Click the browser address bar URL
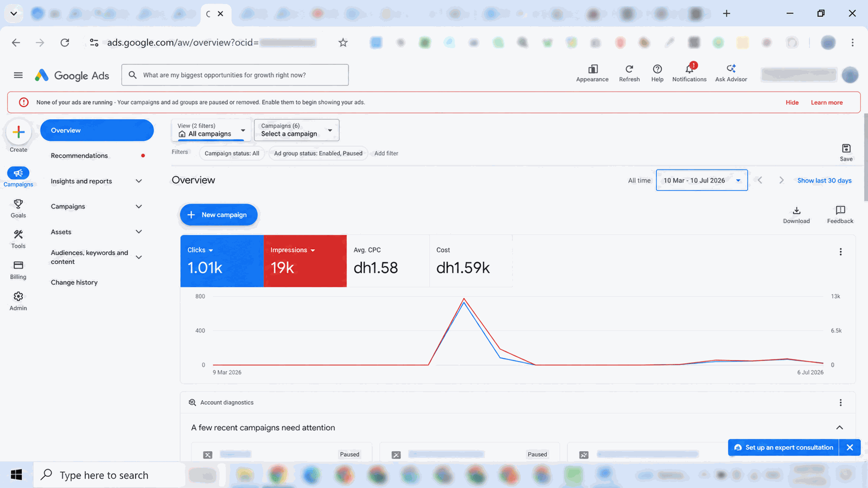Image resolution: width=868 pixels, height=488 pixels. (212, 42)
